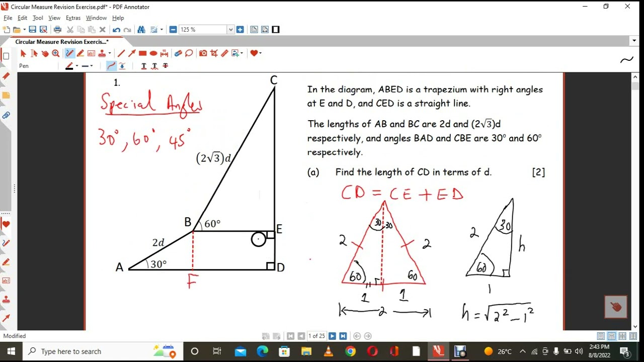The width and height of the screenshot is (644, 362).
Task: Click the vertical scrollbar of the document
Action: pos(635,201)
